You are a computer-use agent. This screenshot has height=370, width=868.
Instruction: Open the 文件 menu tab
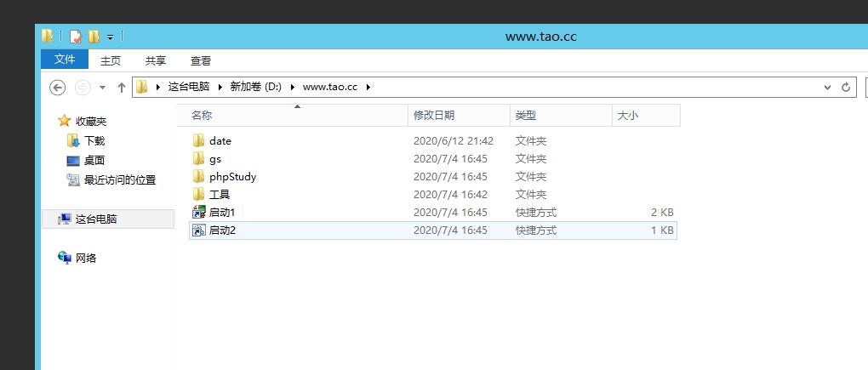coord(65,60)
